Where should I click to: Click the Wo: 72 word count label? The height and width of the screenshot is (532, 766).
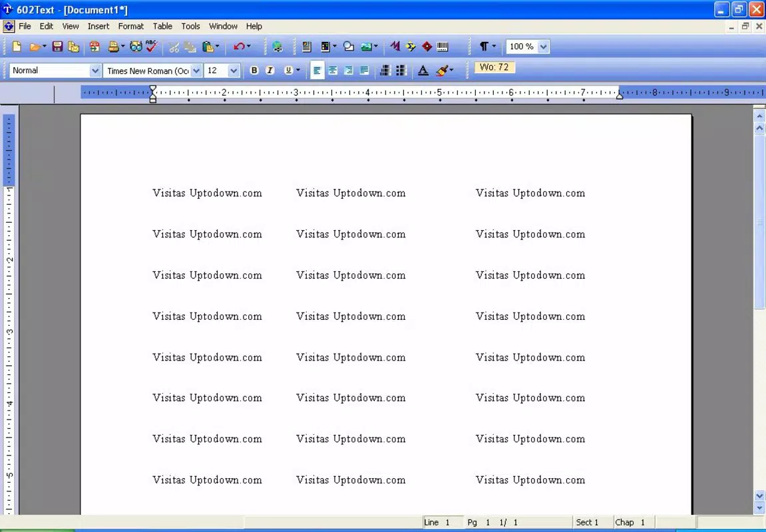(x=494, y=67)
